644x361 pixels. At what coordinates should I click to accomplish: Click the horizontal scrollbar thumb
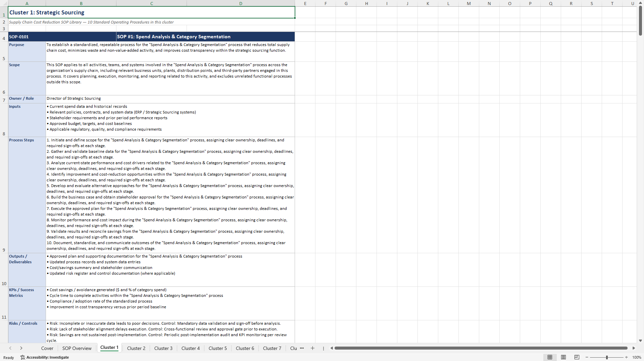[481, 348]
